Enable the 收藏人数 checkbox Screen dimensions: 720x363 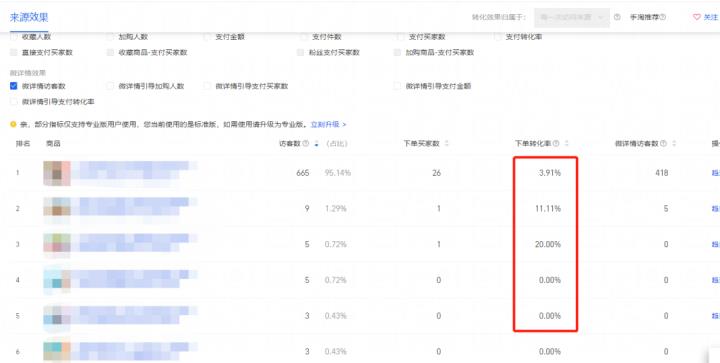(x=13, y=37)
